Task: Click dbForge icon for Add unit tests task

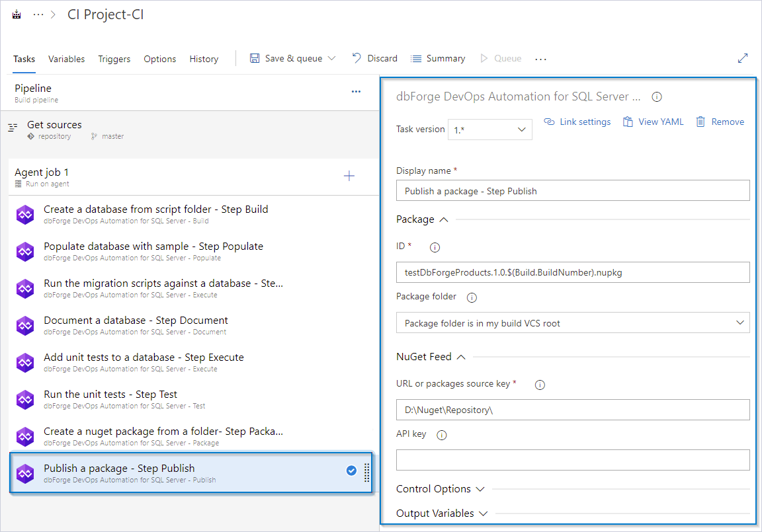Action: (x=25, y=362)
